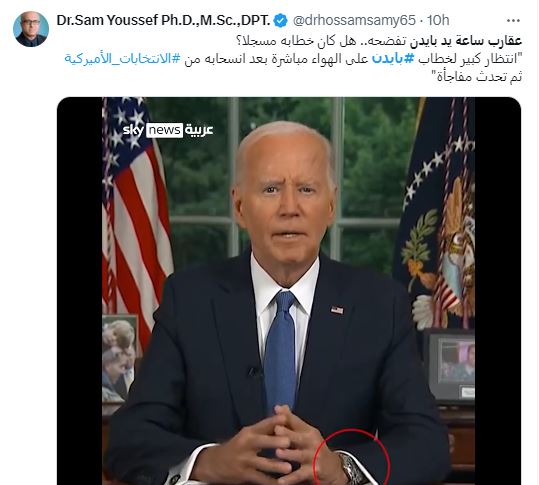This screenshot has height=485, width=539.
Task: Open the tweet's three-dot more options menu
Action: point(513,21)
